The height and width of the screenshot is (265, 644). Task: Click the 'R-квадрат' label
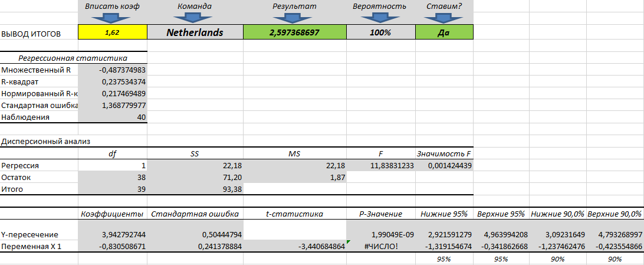pos(19,82)
